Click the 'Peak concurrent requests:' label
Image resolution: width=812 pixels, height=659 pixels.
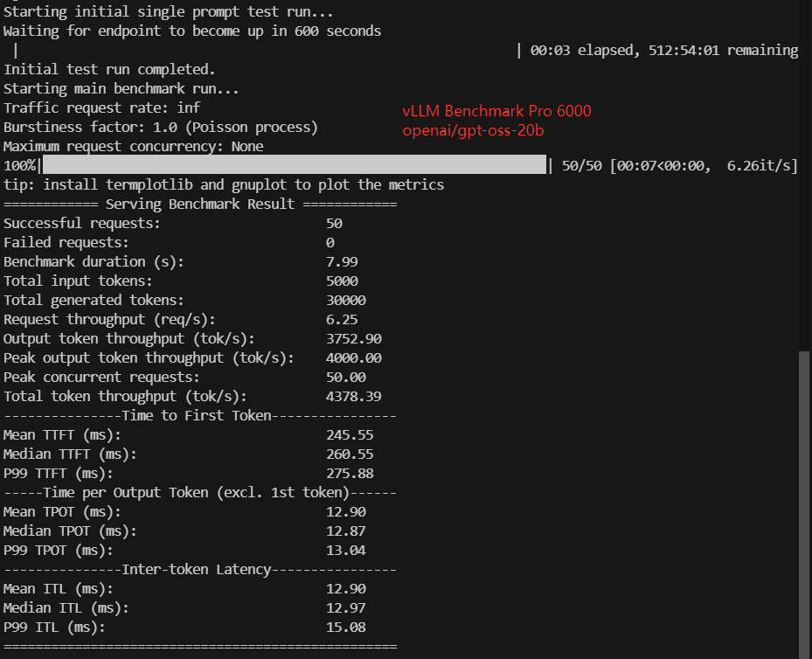(x=101, y=377)
